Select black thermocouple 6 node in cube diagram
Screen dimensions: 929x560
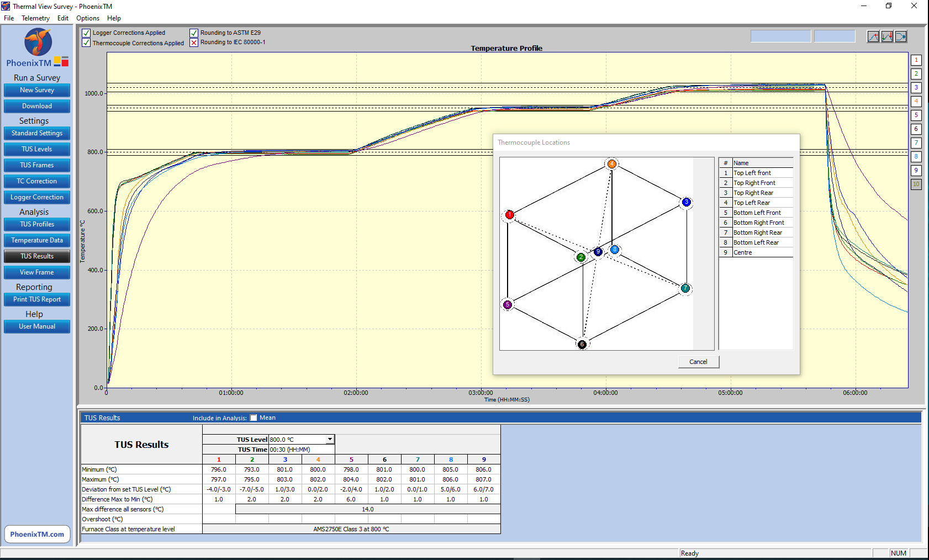582,344
